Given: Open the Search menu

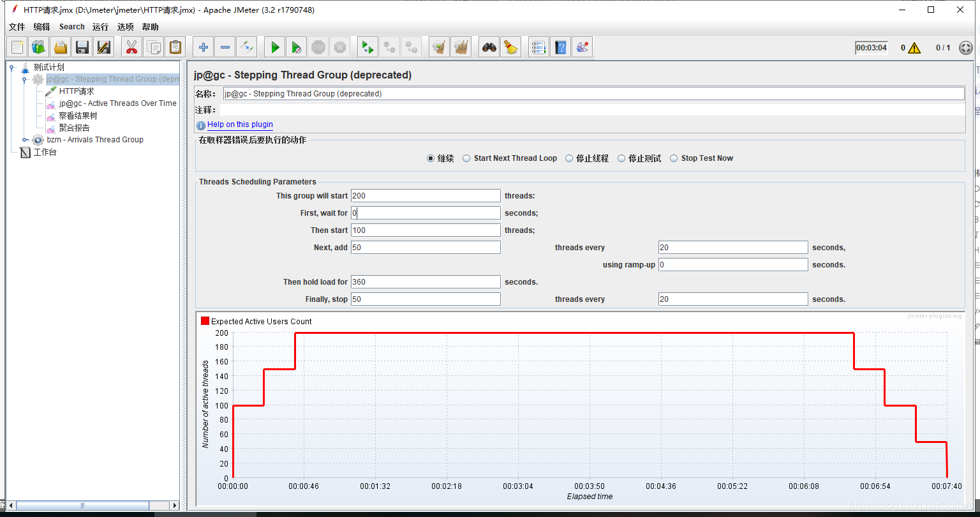Looking at the screenshot, I should coord(72,27).
